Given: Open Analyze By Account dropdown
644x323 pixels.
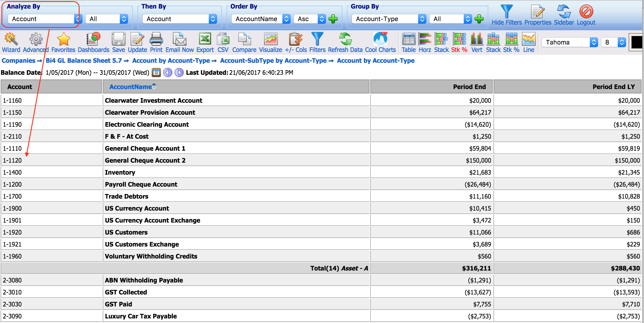Looking at the screenshot, I should click(x=45, y=19).
